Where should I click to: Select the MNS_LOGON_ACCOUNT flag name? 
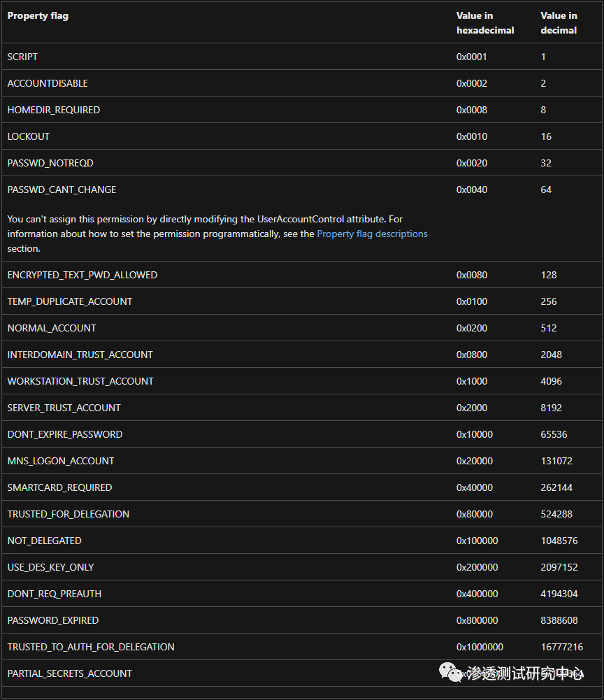(61, 461)
